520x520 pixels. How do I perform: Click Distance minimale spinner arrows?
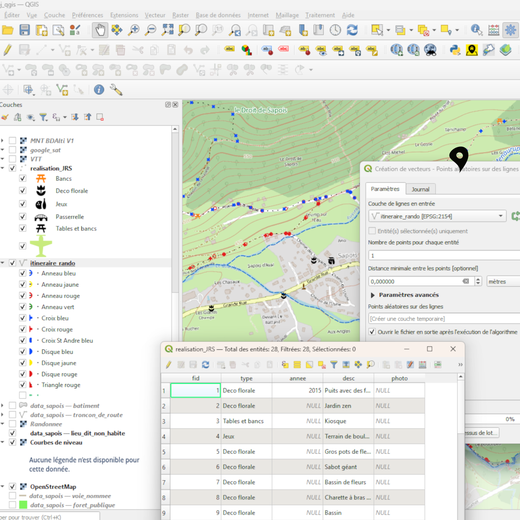pyautogui.click(x=478, y=282)
